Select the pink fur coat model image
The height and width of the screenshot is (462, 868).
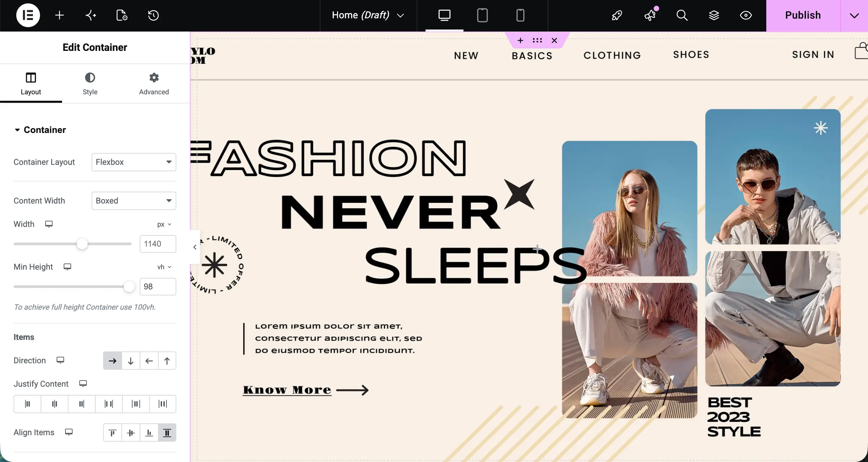click(629, 279)
